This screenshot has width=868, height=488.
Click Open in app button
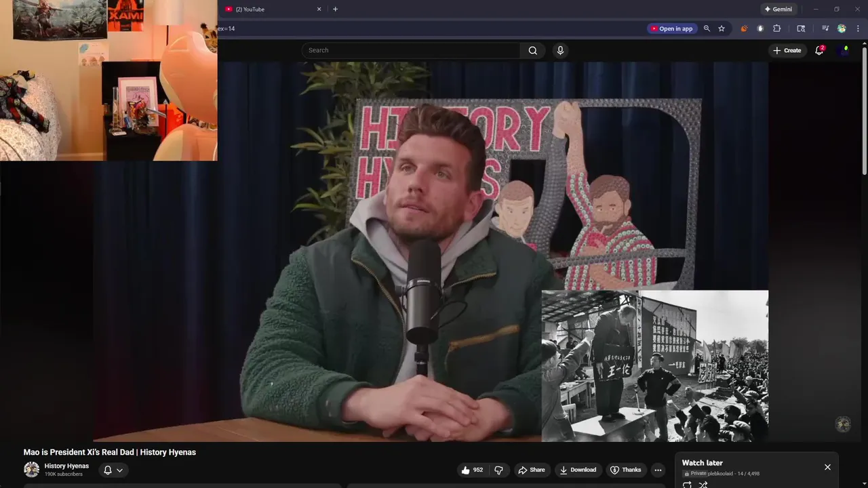(671, 28)
